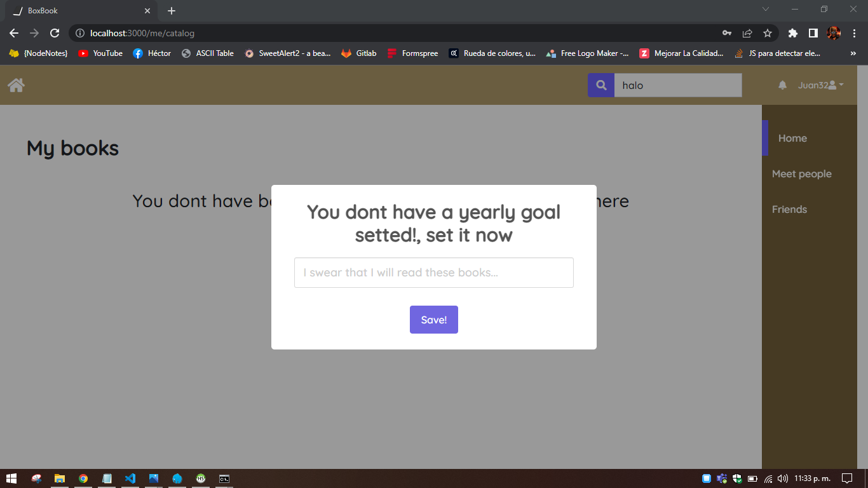Click the address bar URL localhost:3000/me/catalog
Image resolution: width=868 pixels, height=488 pixels.
coord(142,33)
